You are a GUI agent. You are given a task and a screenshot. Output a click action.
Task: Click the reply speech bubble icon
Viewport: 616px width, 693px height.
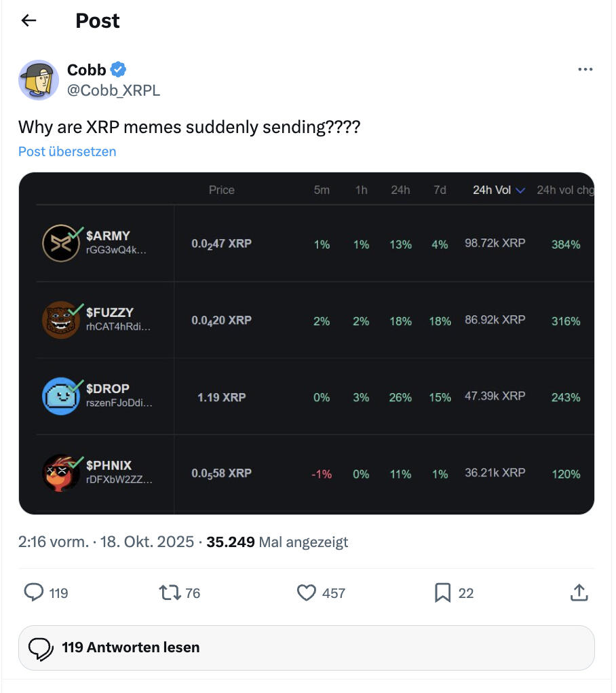click(x=34, y=593)
